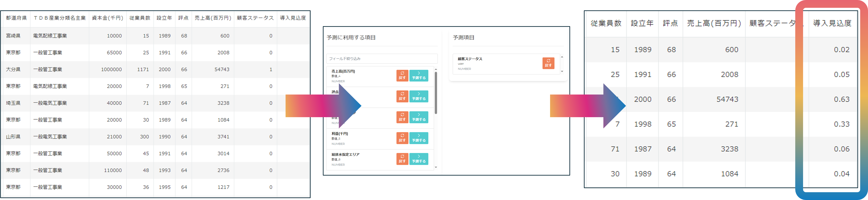
Task: Click 資本金(千円) column header
Action: point(107,18)
